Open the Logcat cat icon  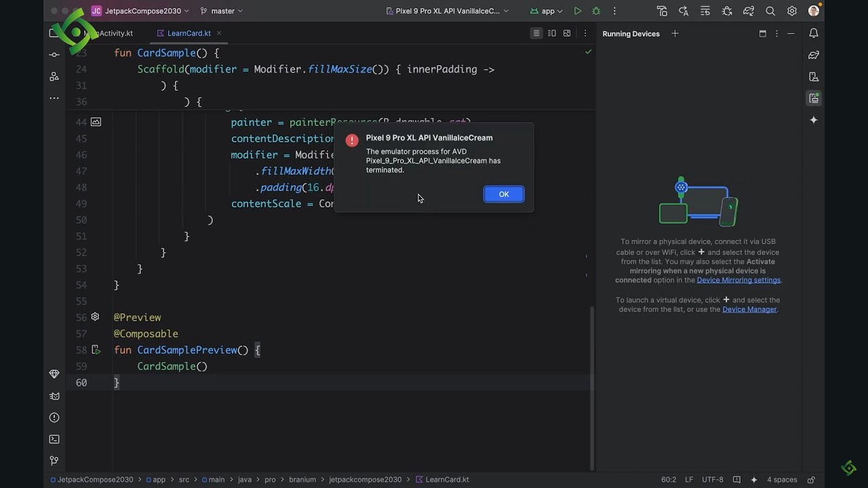pyautogui.click(x=54, y=396)
